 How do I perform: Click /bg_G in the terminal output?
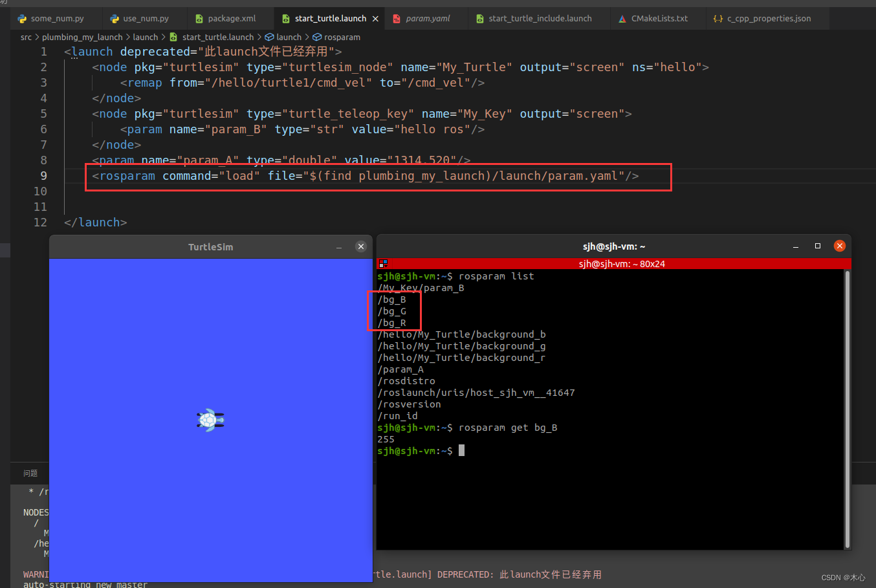tap(391, 311)
